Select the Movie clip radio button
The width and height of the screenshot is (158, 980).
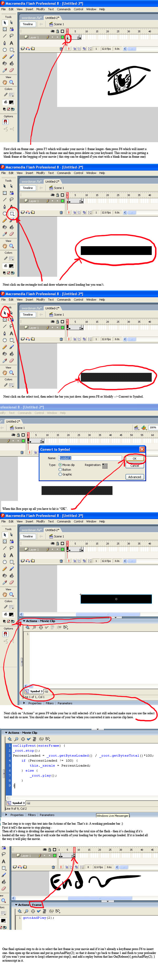[x=60, y=465]
